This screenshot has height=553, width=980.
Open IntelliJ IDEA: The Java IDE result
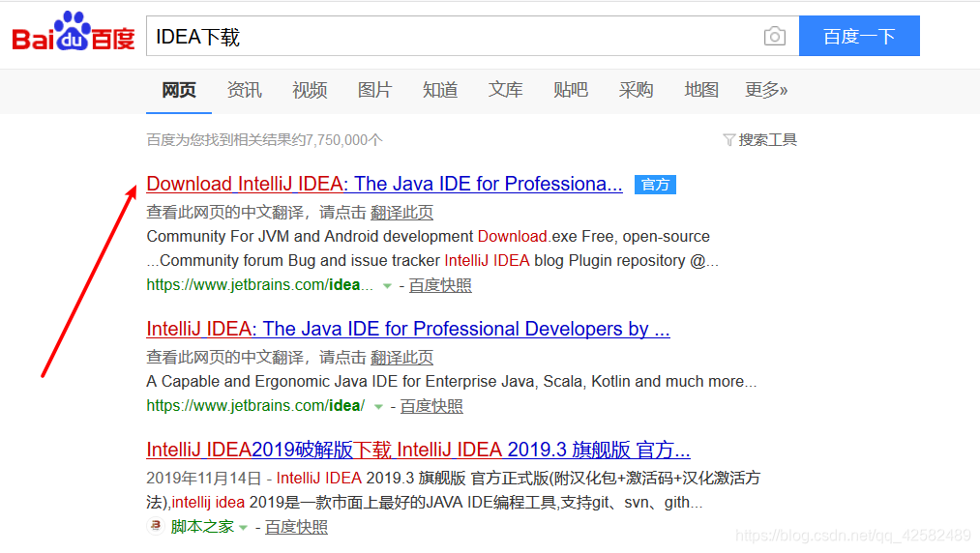point(408,329)
